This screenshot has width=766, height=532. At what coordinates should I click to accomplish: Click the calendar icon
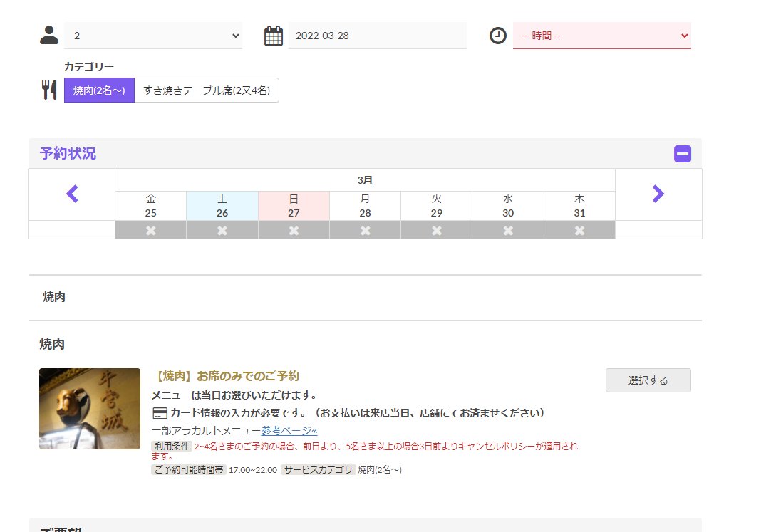(274, 36)
